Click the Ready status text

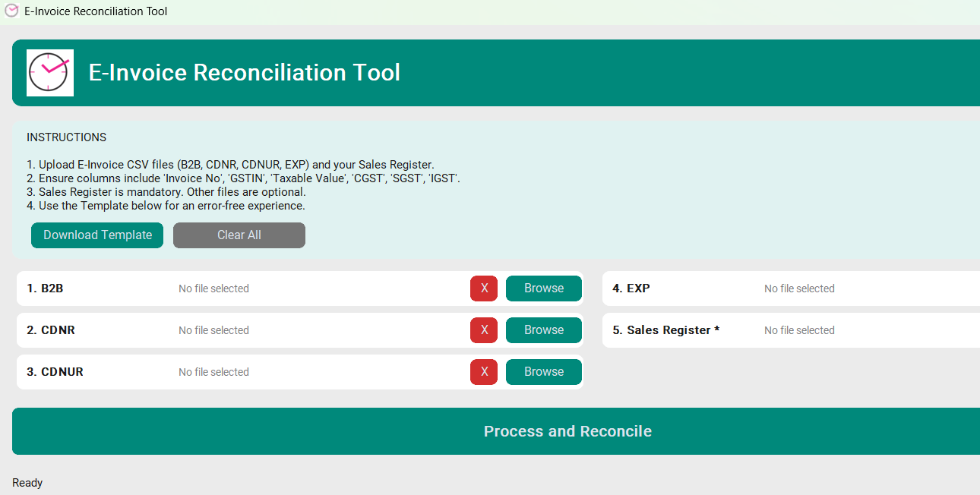coord(27,482)
